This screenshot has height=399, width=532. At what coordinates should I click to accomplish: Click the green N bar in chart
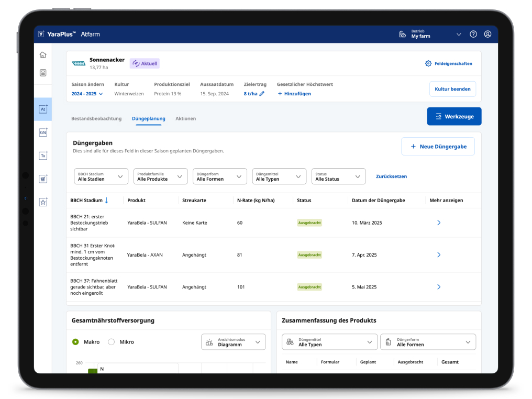(92, 371)
